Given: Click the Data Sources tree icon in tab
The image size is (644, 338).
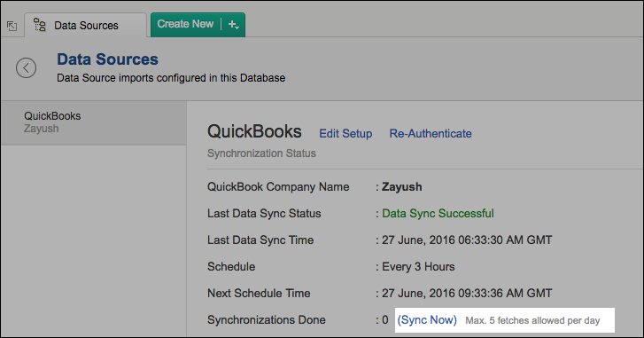Looking at the screenshot, I should point(40,25).
